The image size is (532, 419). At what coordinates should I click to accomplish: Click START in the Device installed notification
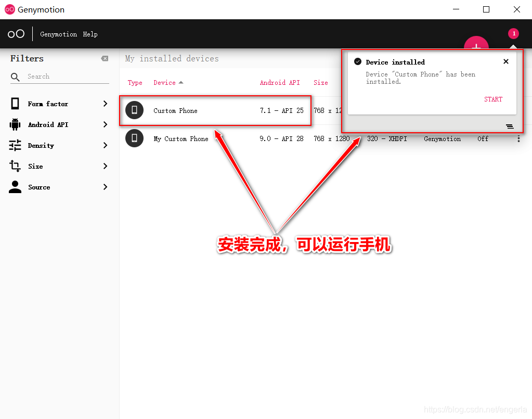click(x=493, y=99)
